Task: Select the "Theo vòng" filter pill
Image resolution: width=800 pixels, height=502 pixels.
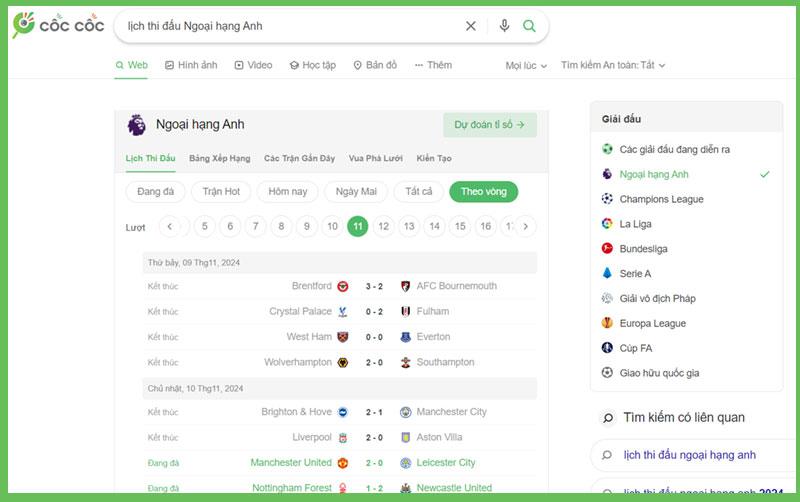Action: pos(483,191)
